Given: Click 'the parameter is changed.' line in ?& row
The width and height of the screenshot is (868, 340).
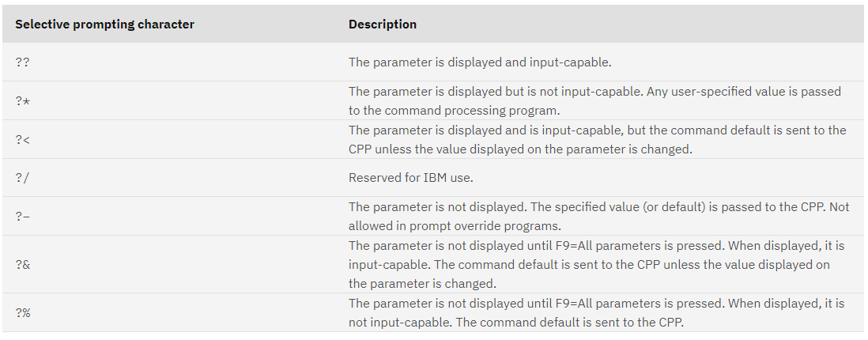Looking at the screenshot, I should pyautogui.click(x=421, y=284).
